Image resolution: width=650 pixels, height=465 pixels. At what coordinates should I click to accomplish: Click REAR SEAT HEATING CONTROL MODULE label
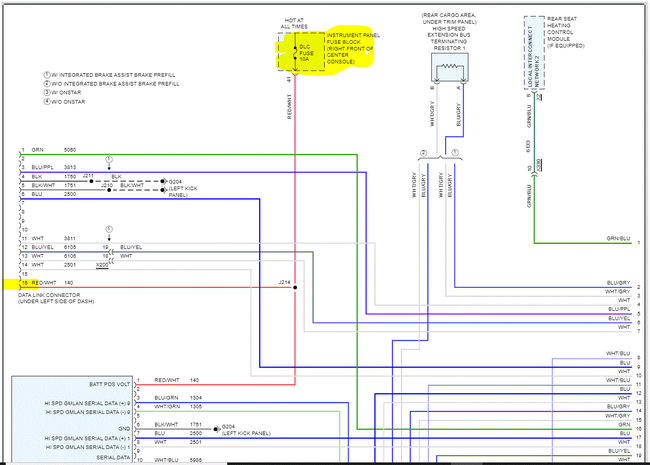click(565, 32)
